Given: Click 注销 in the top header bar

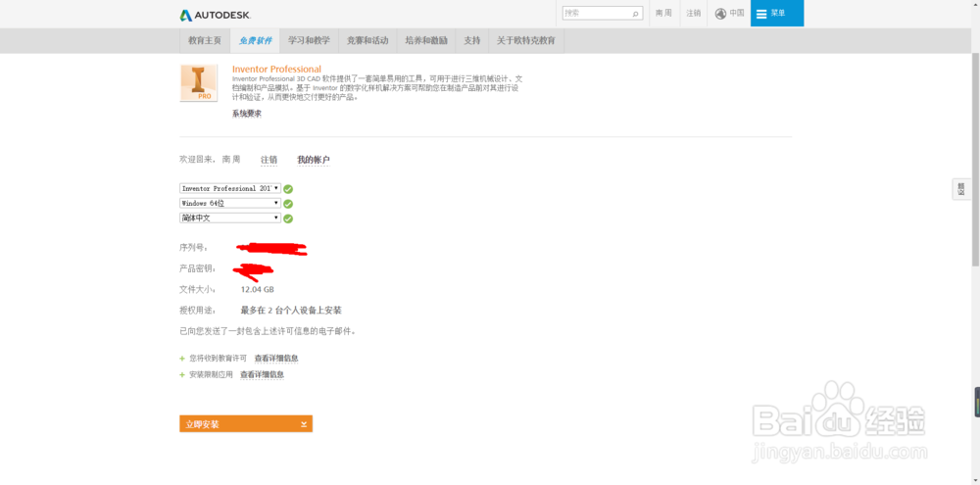Looking at the screenshot, I should (x=693, y=13).
